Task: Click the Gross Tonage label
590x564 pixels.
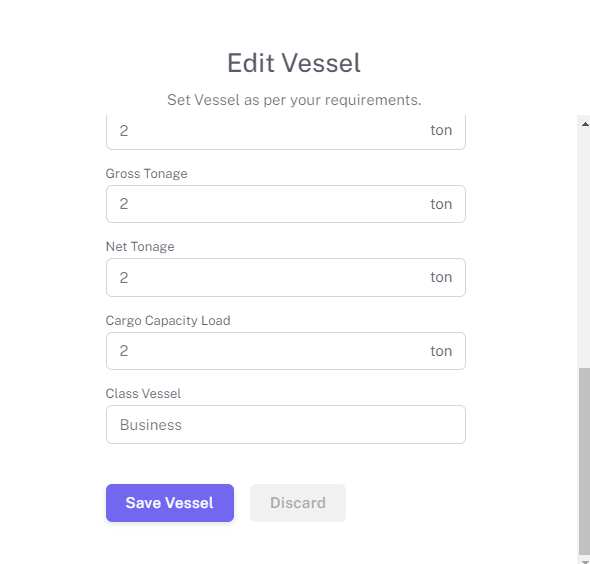Action: 146,173
